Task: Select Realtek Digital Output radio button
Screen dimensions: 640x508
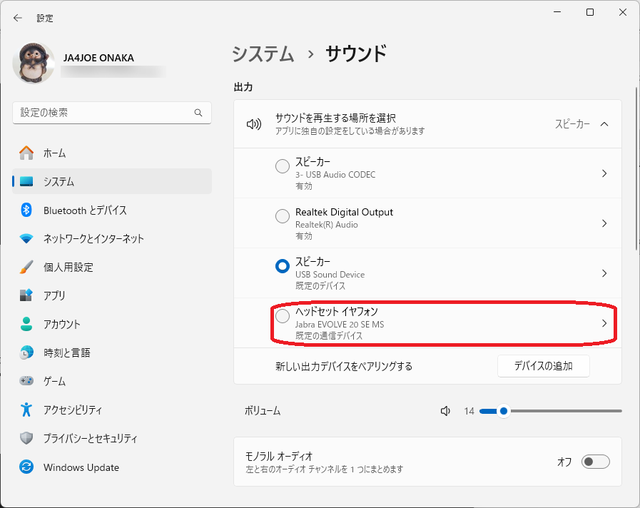Action: 282,216
